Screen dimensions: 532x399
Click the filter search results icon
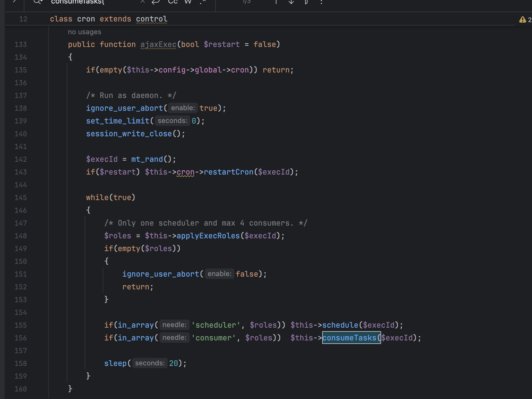pyautogui.click(x=306, y=2)
